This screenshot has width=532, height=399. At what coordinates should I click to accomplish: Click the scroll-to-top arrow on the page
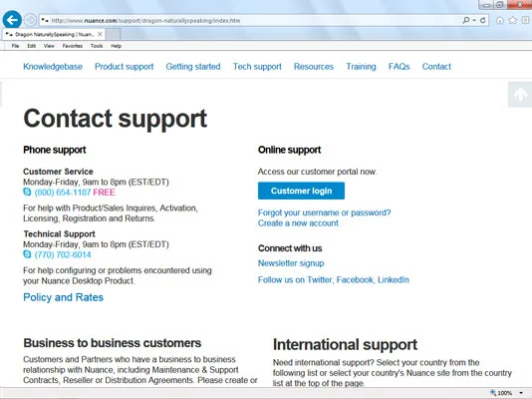[x=520, y=95]
